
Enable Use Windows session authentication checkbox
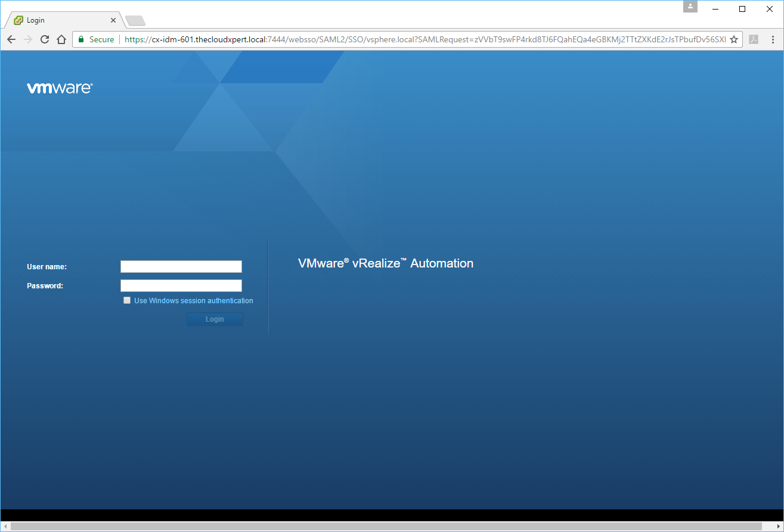pos(127,301)
